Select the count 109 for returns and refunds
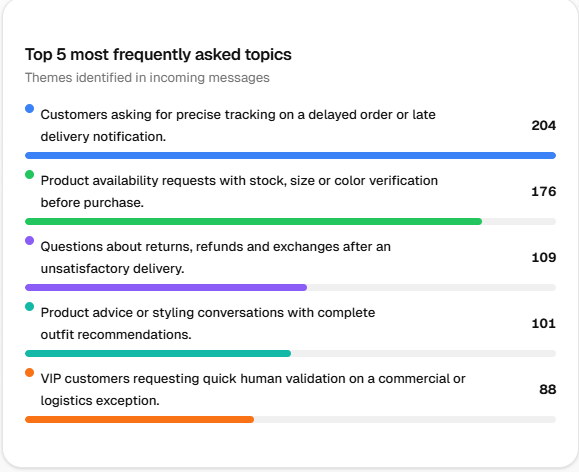This screenshot has height=472, width=579. [544, 257]
